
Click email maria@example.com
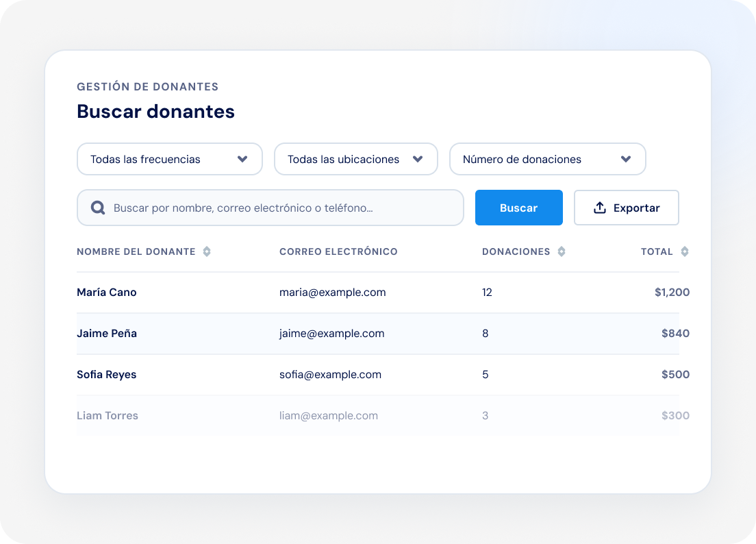[x=333, y=293]
